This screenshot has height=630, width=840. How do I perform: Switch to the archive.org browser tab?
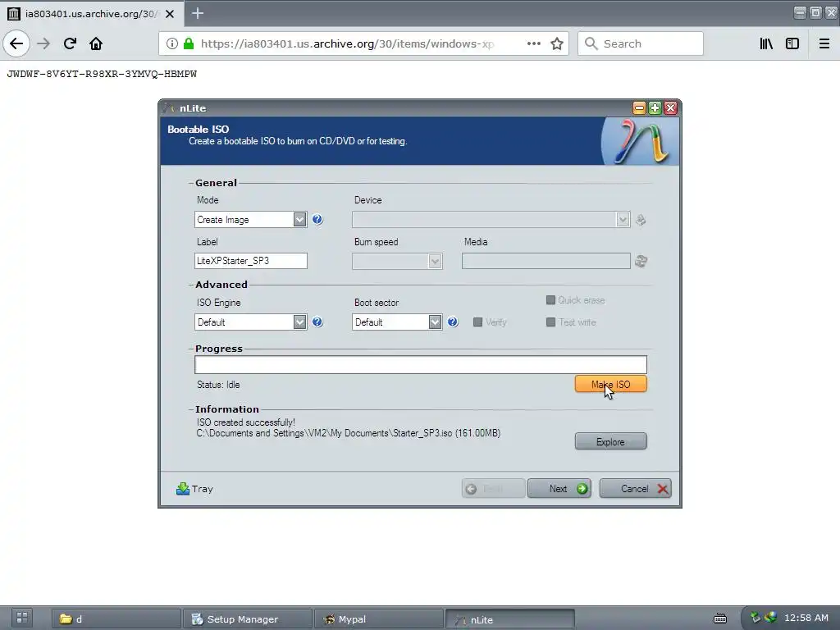click(x=91, y=13)
